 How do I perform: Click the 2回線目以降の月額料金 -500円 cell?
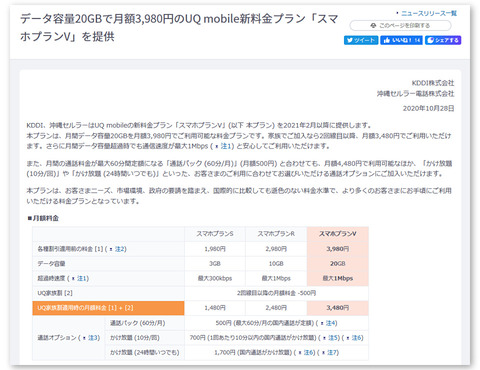(276, 293)
